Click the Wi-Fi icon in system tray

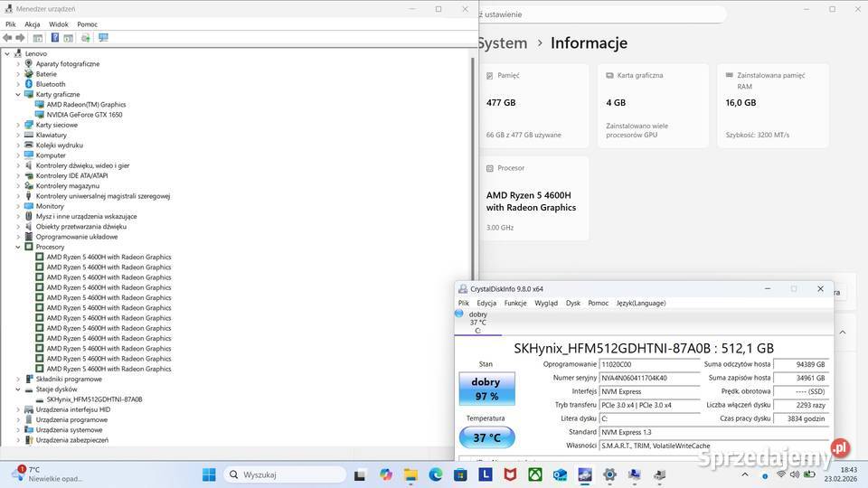tap(781, 474)
